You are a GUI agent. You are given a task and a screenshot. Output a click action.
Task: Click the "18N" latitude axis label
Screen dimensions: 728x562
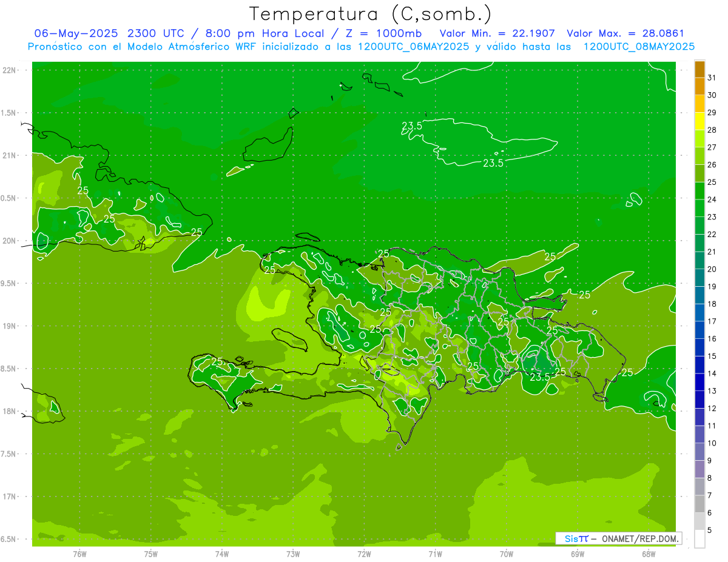10,412
